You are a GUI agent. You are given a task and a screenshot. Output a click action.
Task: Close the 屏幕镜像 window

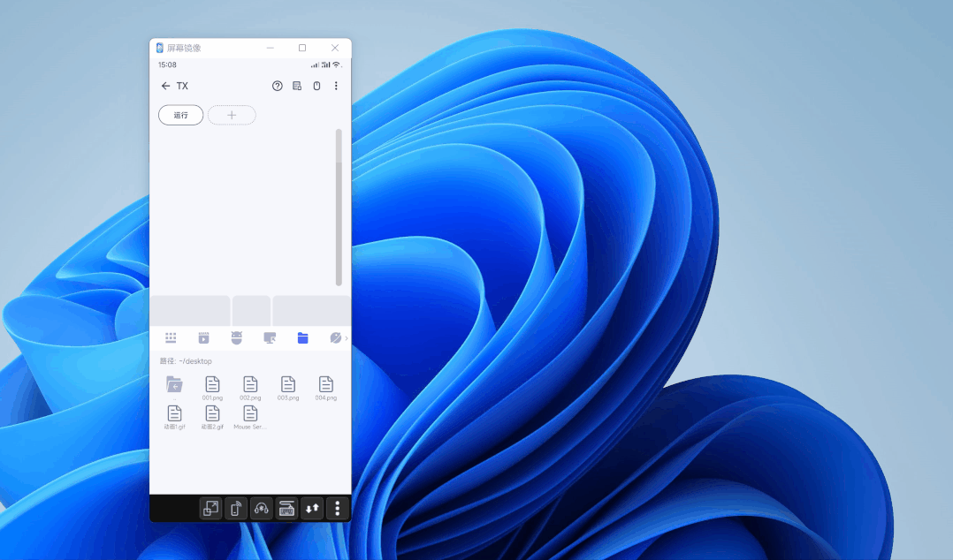(x=335, y=48)
